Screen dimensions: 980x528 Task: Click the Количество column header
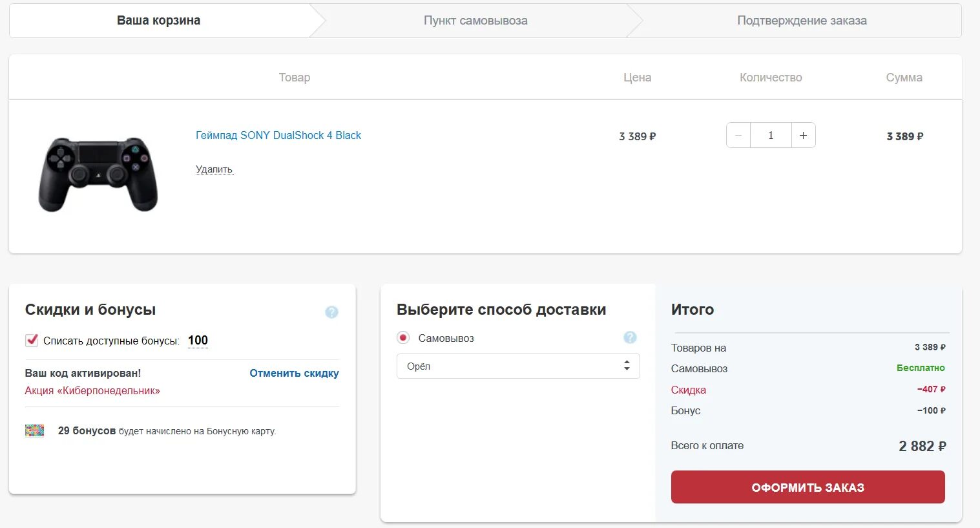pos(771,78)
